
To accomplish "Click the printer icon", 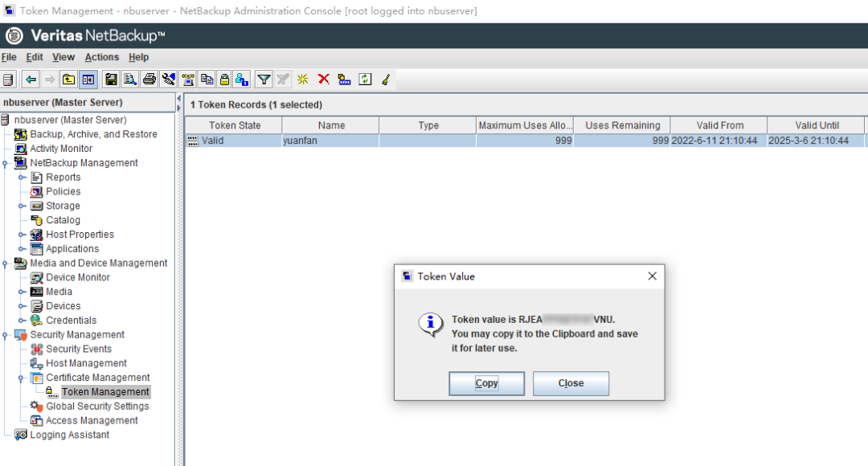I will [x=149, y=80].
